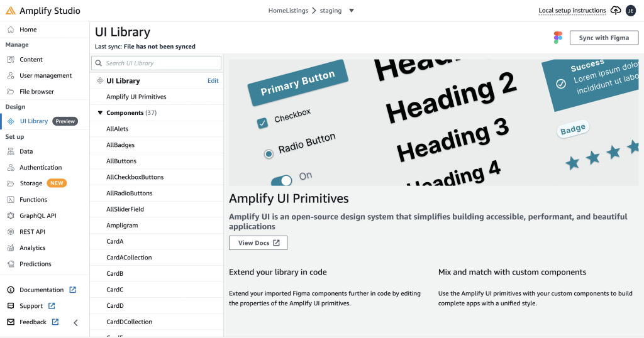Click the GraphQL API icon
Viewport: 644px width, 338px height.
11,215
